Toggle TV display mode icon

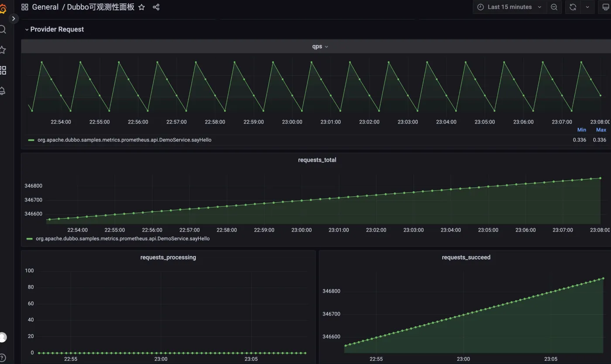pos(606,7)
